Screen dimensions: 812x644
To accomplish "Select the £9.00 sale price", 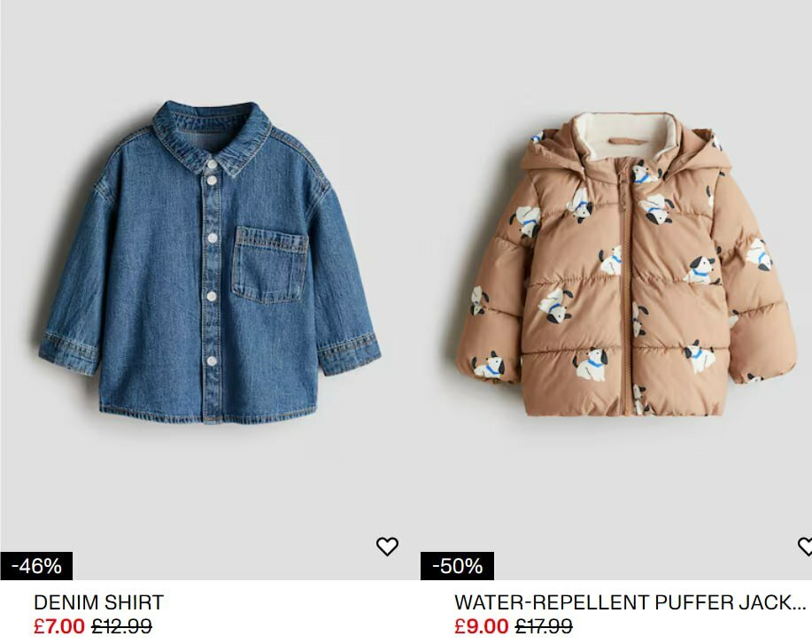I will coord(482,626).
